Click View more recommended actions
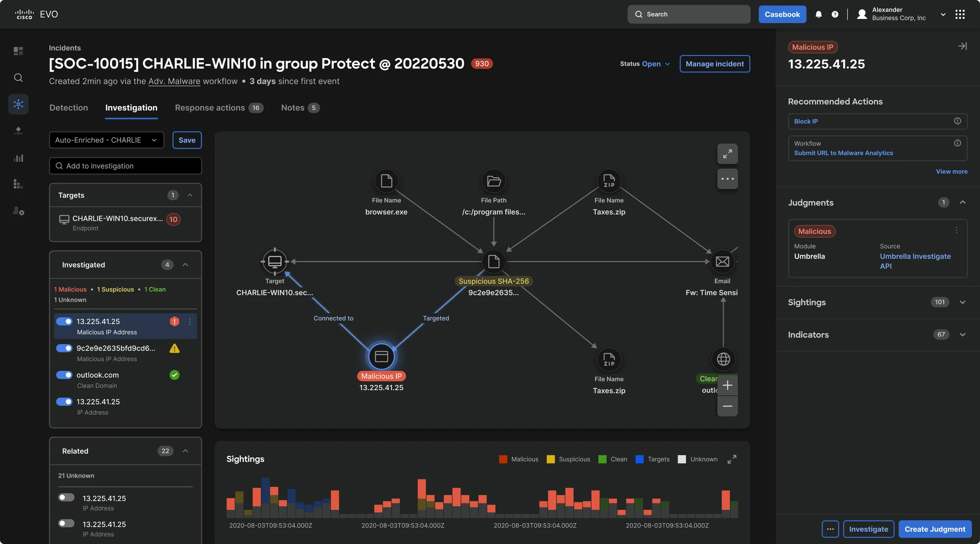The width and height of the screenshot is (980, 544). [x=951, y=171]
